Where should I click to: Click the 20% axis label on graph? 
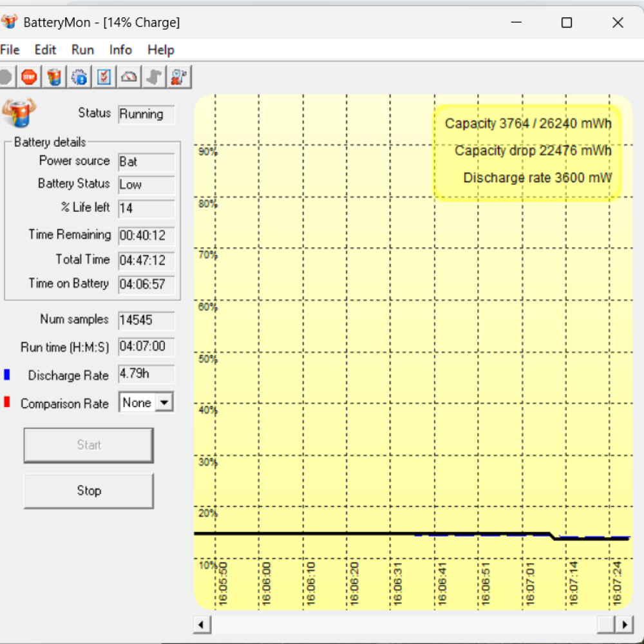(x=208, y=513)
